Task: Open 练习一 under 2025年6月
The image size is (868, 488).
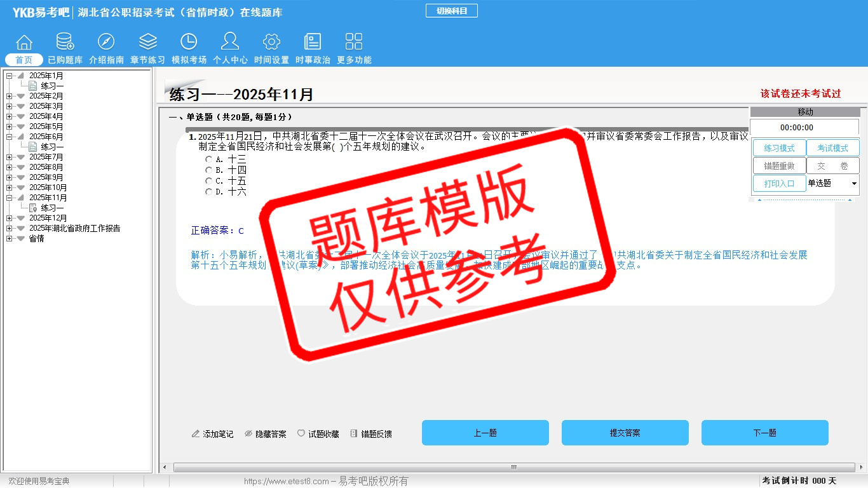Action: click(52, 147)
